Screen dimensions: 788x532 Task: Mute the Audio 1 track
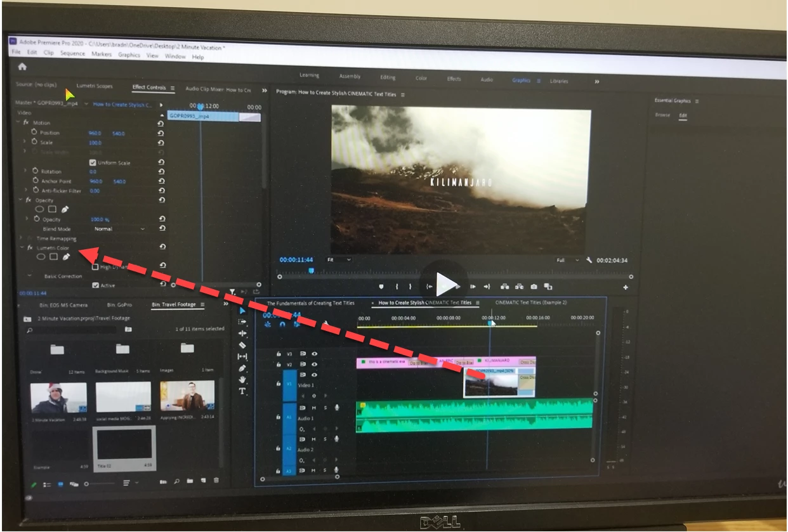click(314, 408)
